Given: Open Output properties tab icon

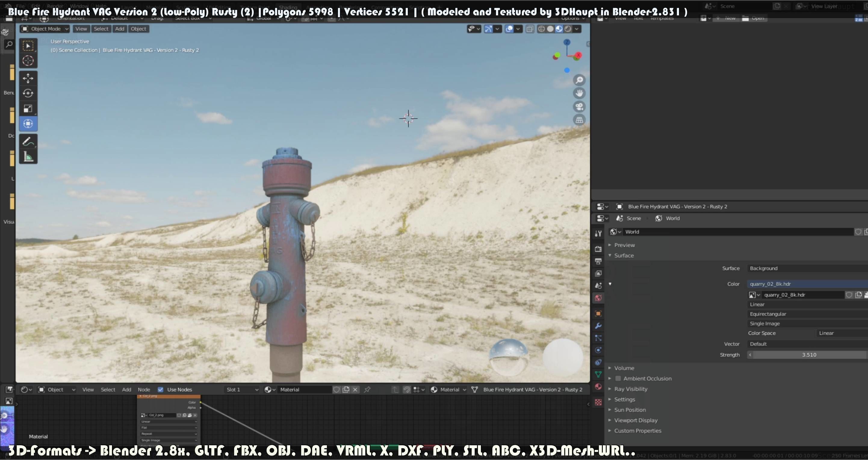Looking at the screenshot, I should click(x=598, y=262).
